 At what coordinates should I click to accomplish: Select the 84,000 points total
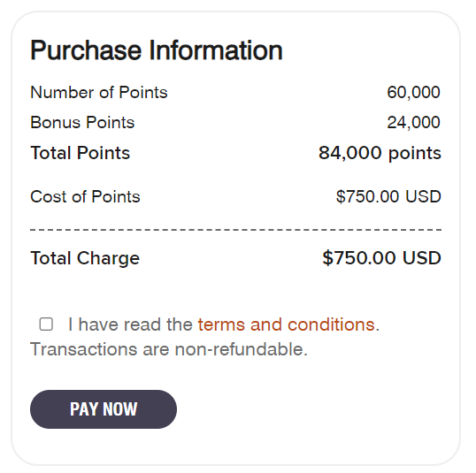380,153
